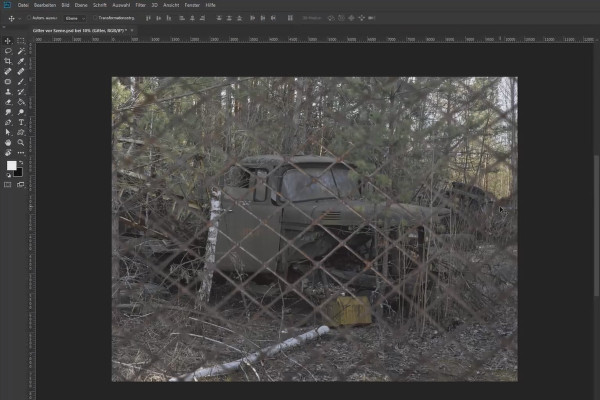The height and width of the screenshot is (400, 600).
Task: Select the Paint Bucket tool
Action: [x=21, y=102]
